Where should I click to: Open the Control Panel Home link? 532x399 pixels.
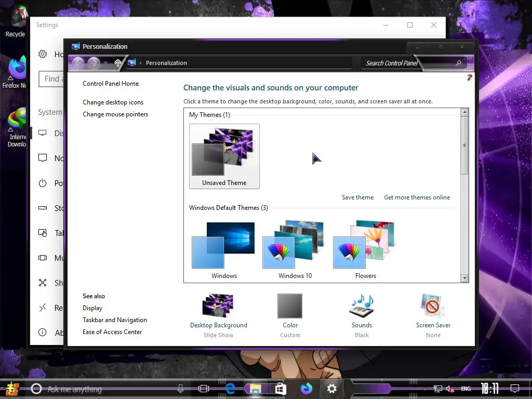point(111,84)
